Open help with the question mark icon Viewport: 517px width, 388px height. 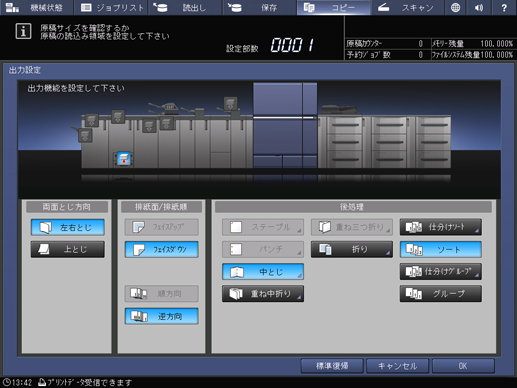click(504, 7)
